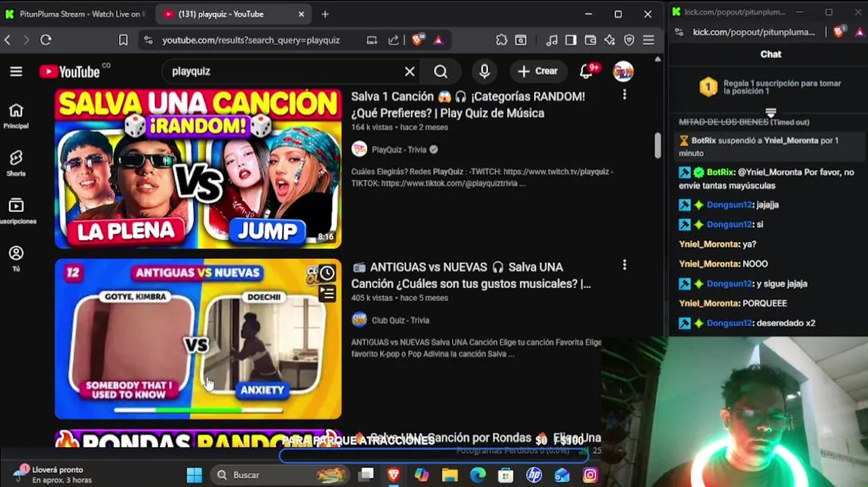
Task: Open Brave Rewards triangle icon
Action: click(438, 40)
